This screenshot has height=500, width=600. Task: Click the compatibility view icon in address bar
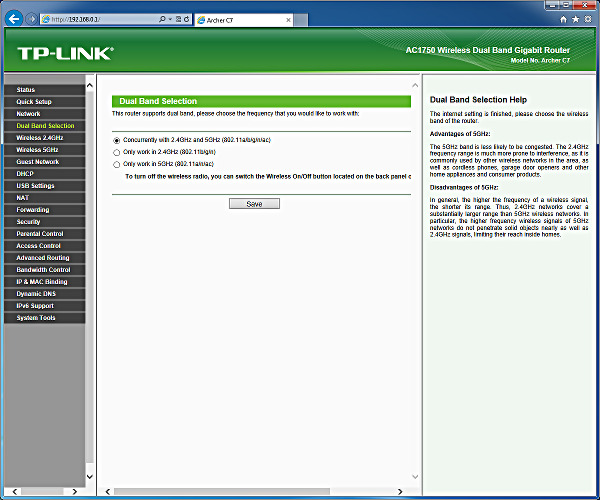tap(178, 19)
